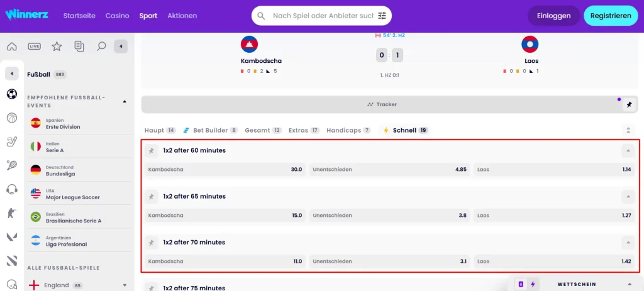Select the ice hockey sport icon

pos(12,141)
